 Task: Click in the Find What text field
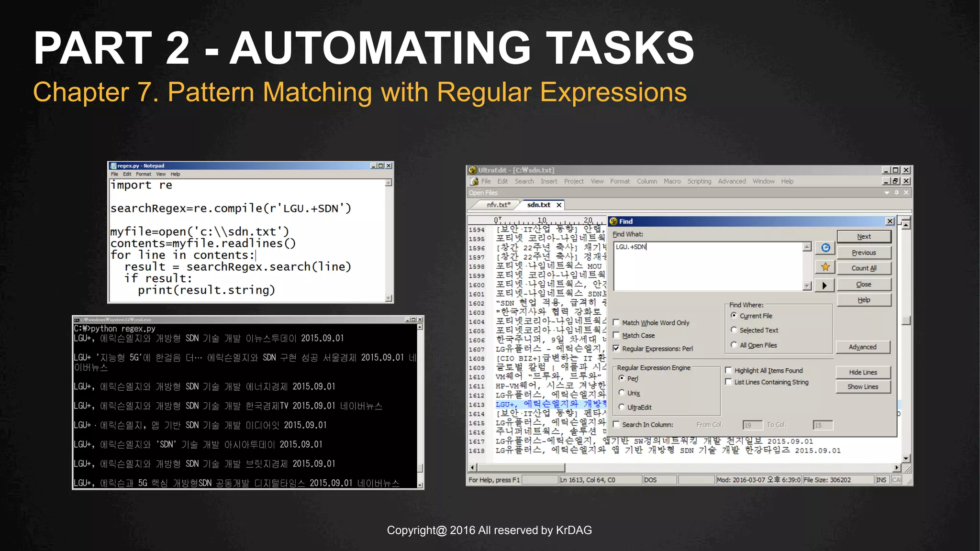click(x=708, y=266)
